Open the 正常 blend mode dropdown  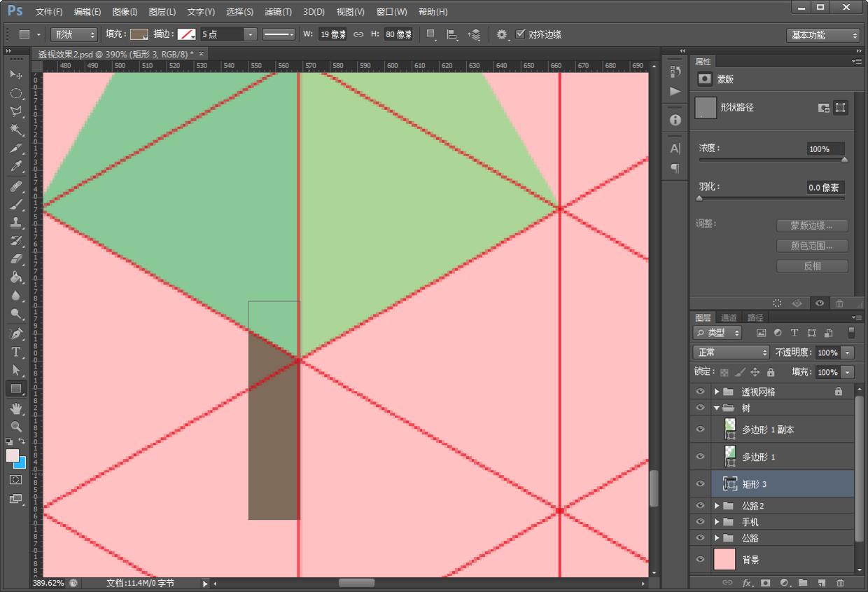click(x=731, y=352)
